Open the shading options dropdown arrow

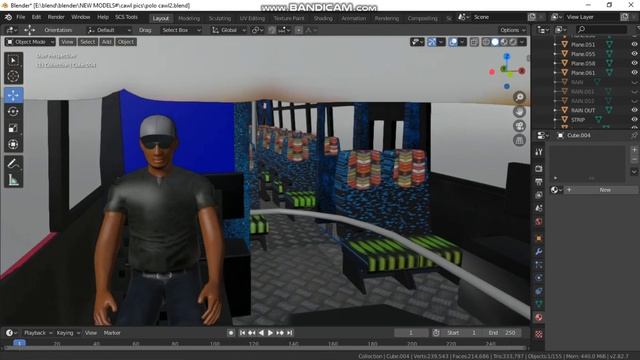522,42
